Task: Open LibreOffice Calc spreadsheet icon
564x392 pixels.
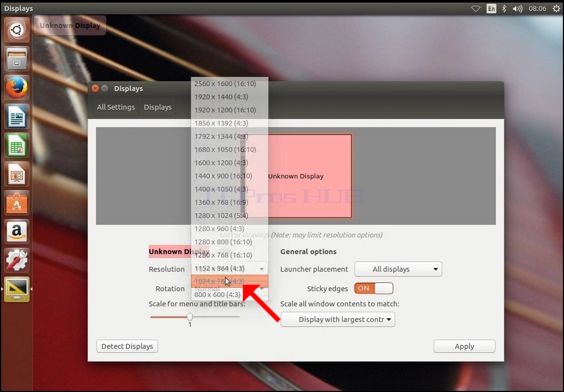Action: coord(16,145)
